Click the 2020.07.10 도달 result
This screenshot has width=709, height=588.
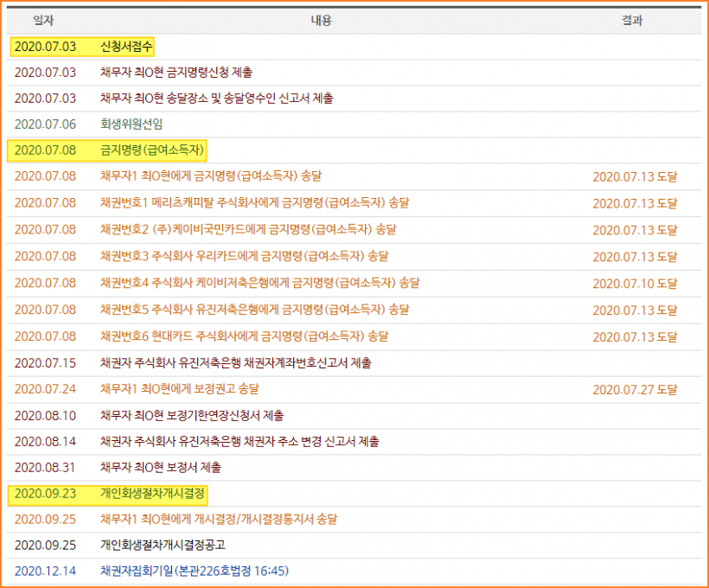pyautogui.click(x=635, y=284)
